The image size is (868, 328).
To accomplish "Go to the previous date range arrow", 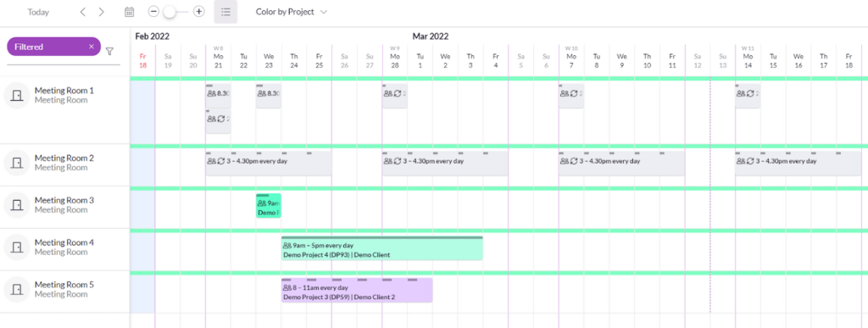I will pos(82,12).
